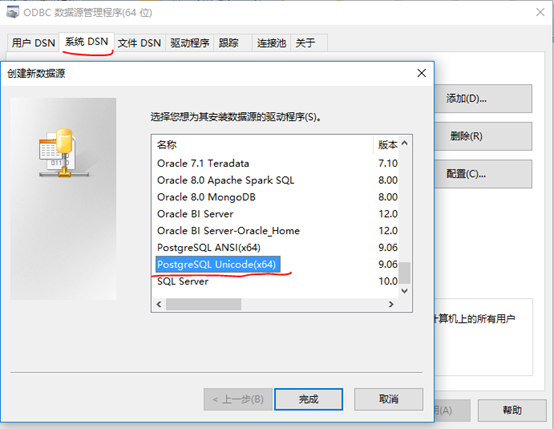Open the 驱动程序 tab
Viewport: 554px width, 429px height.
pos(190,43)
